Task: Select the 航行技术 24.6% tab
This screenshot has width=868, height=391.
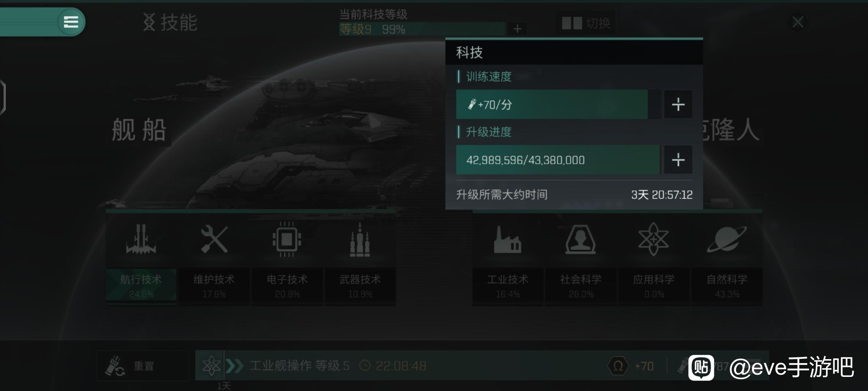Action: point(141,286)
